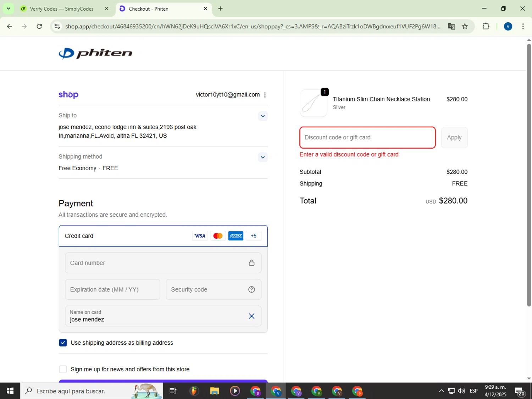532x399 pixels.
Task: Open the tab search dropdown
Action: pos(9,9)
